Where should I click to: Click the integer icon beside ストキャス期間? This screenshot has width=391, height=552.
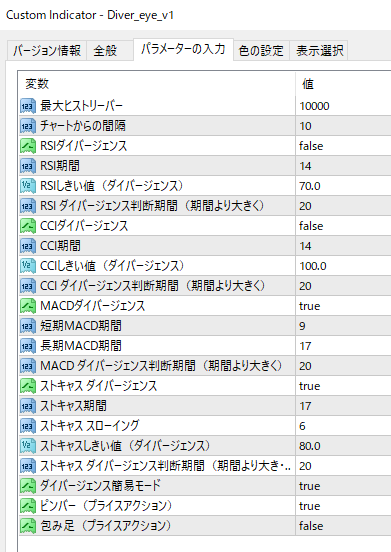(28, 406)
